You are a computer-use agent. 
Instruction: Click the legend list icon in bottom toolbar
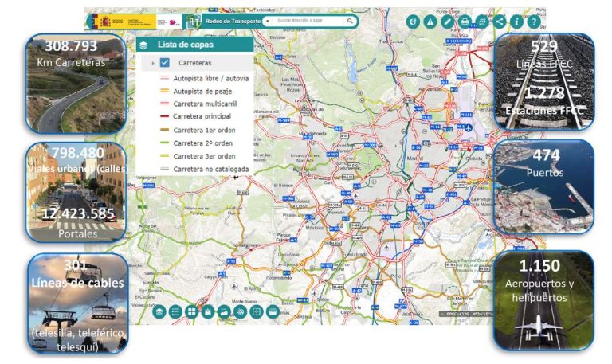pyautogui.click(x=175, y=311)
